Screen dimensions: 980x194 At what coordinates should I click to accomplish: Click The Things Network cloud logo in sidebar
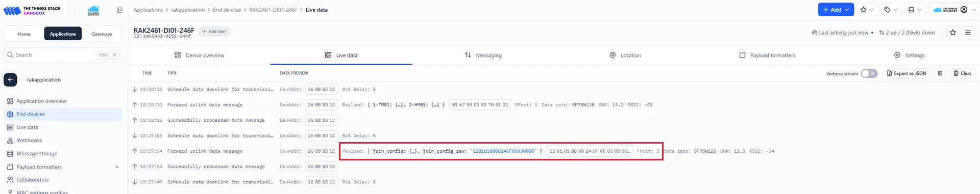coord(93,10)
